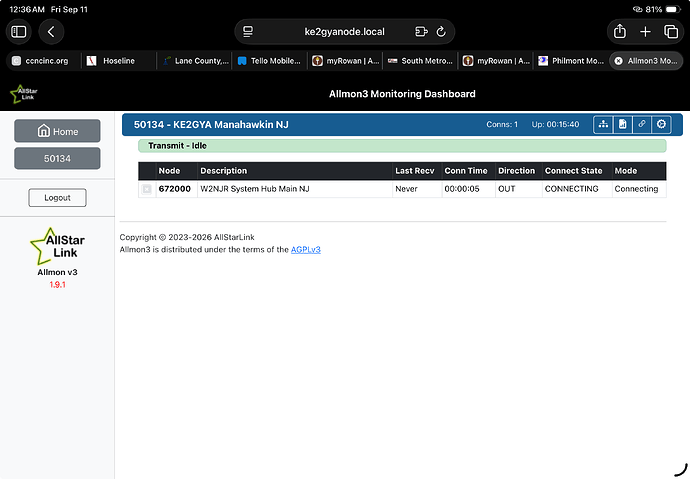This screenshot has width=690, height=479.
Task: Click the sidebar AllStar Link logo
Action: 57,246
